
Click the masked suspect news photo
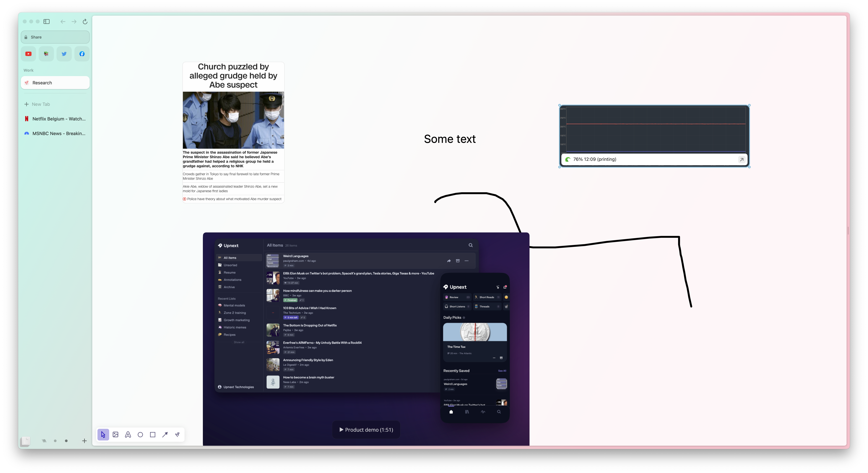click(233, 120)
